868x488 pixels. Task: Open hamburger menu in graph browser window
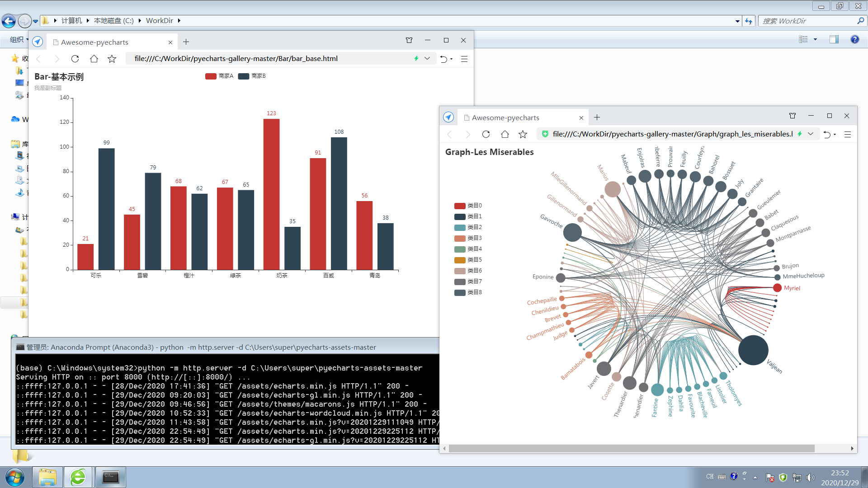(847, 134)
